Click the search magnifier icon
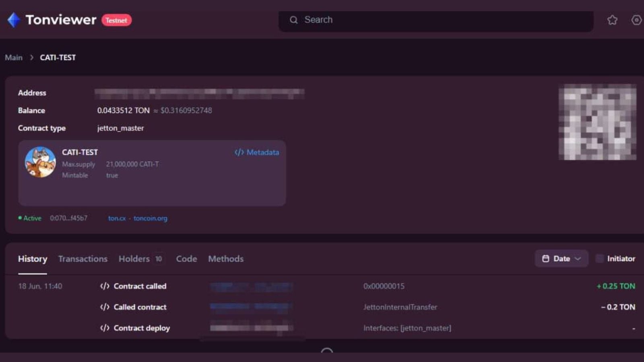Viewport: 644px width, 362px height. click(x=293, y=20)
